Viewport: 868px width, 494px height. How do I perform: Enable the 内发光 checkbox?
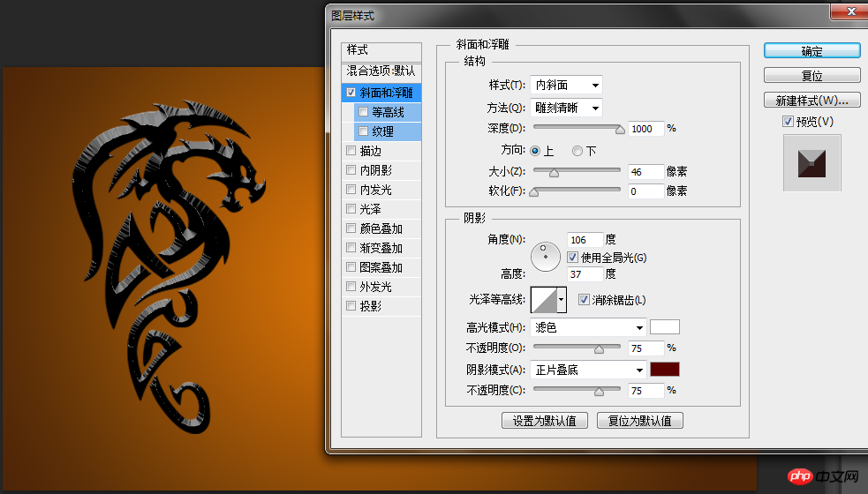point(351,189)
